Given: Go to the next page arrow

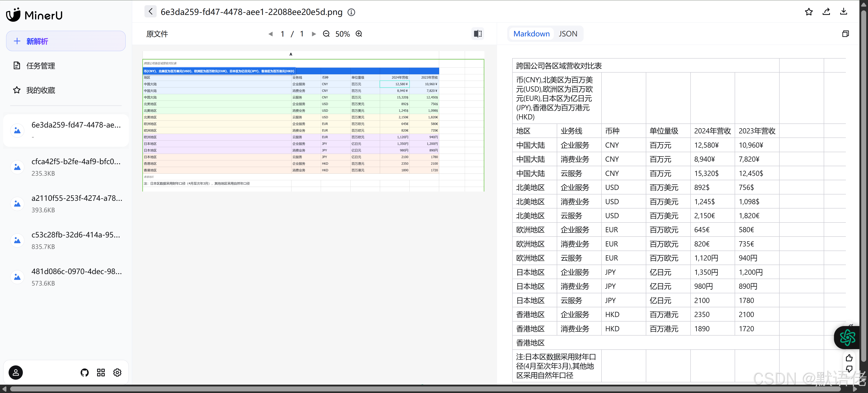Looking at the screenshot, I should (314, 34).
